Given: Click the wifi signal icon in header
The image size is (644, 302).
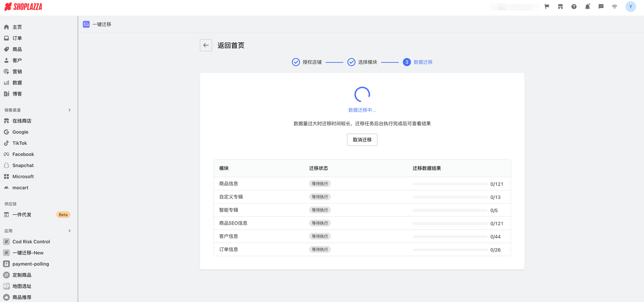Looking at the screenshot, I should [614, 7].
